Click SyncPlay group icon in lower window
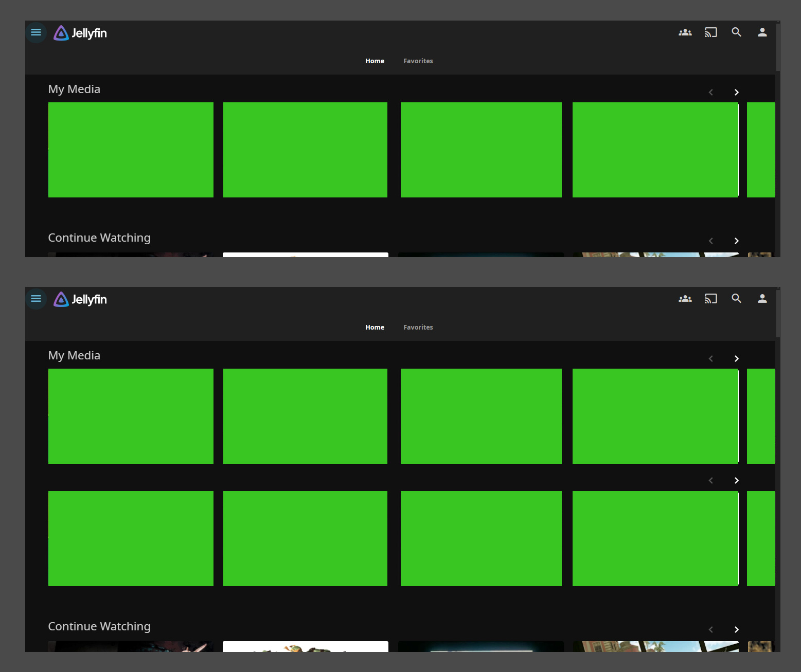Viewport: 801px width, 672px height. [685, 299]
